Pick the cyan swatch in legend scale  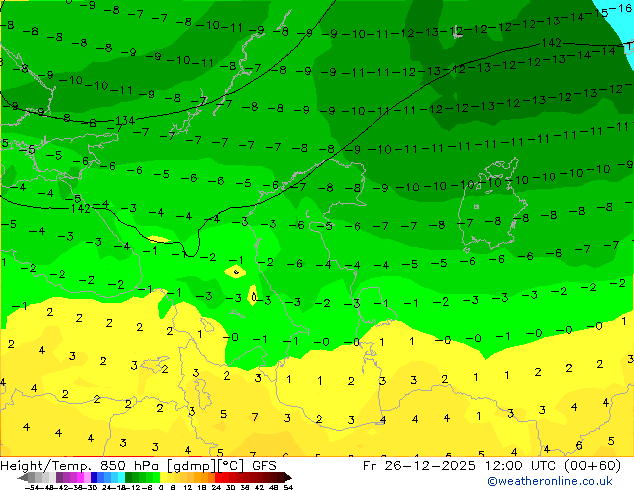[x=122, y=478]
